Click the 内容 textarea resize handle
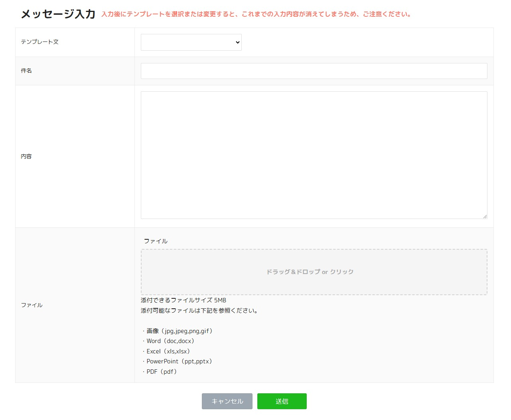 pyautogui.click(x=485, y=216)
